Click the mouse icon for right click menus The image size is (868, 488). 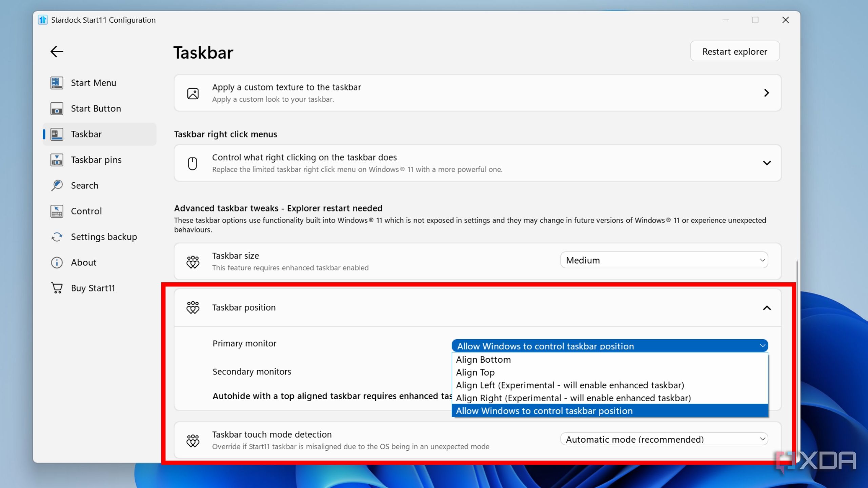(x=193, y=163)
